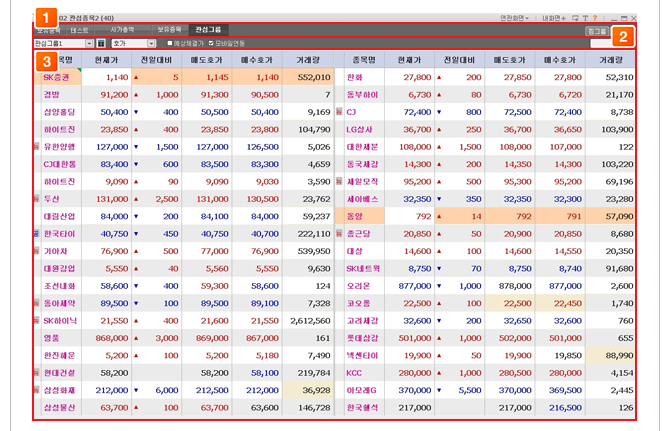Click the button at the tab bar's end
670x431 pixels.
click(597, 31)
